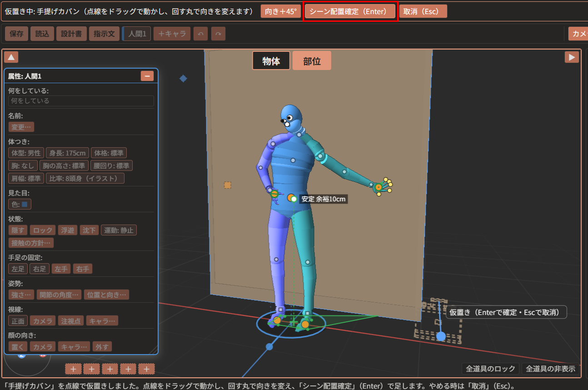Click the undo arrow icon

[200, 34]
